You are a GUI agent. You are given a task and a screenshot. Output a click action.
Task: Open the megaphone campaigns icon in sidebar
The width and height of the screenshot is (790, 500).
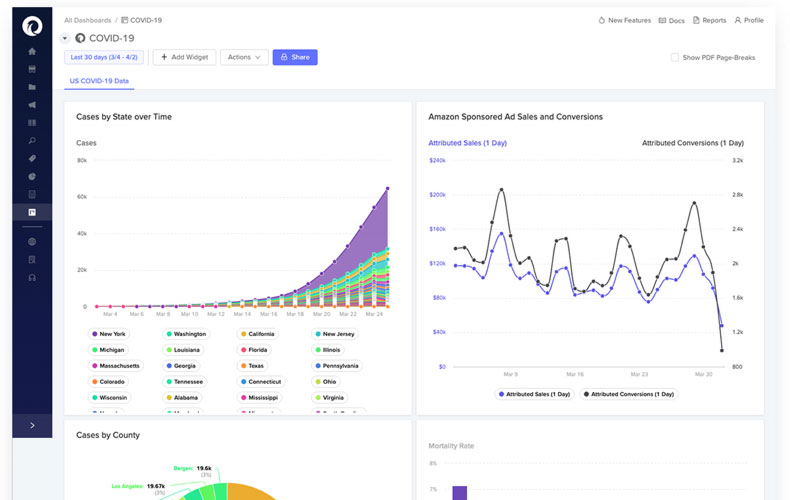tap(32, 105)
